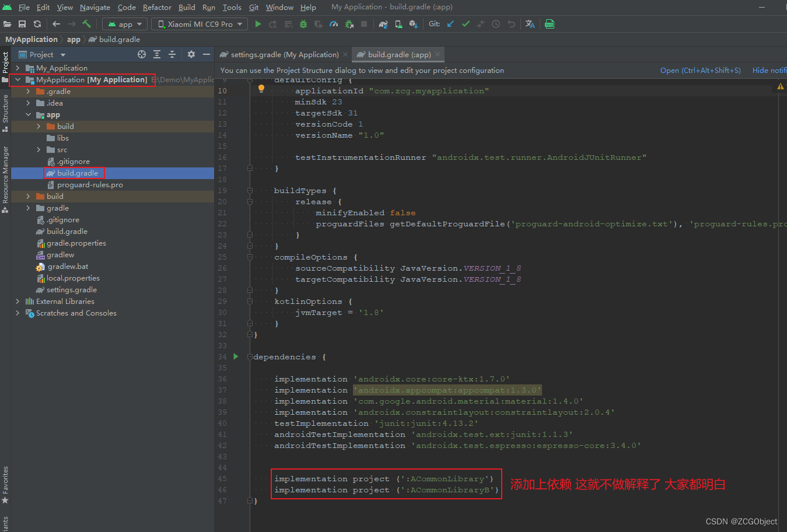Run the app using the green Run icon
Viewport: 787px width, 532px height.
pyautogui.click(x=258, y=24)
